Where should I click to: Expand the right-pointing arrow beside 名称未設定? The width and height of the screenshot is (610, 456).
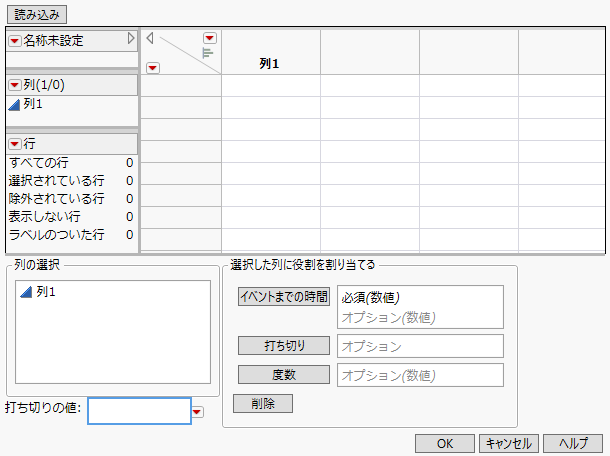tap(131, 38)
